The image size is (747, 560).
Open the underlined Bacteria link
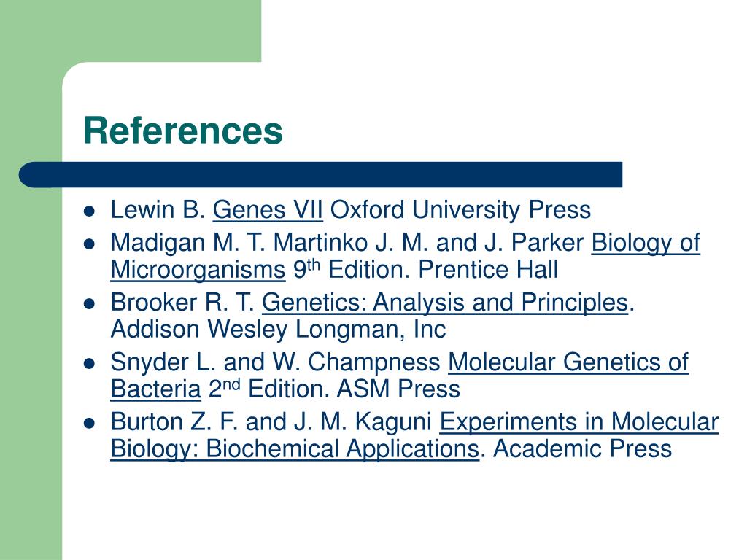click(x=156, y=389)
